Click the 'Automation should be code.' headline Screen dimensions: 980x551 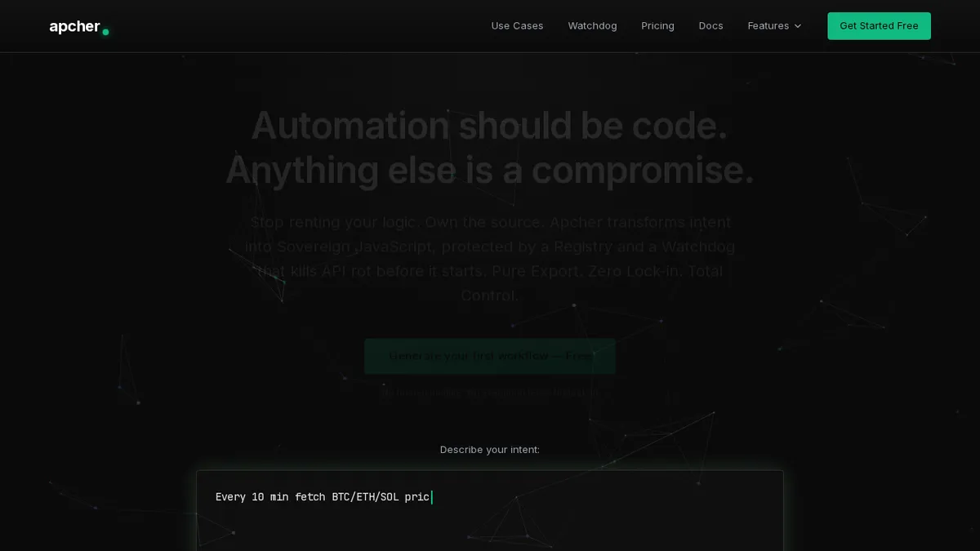tap(489, 126)
